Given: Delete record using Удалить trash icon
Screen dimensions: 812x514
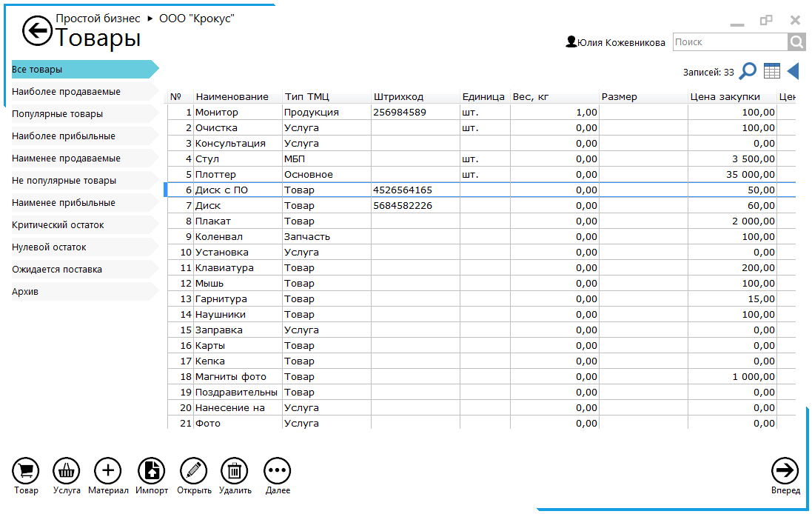Looking at the screenshot, I should tap(235, 470).
